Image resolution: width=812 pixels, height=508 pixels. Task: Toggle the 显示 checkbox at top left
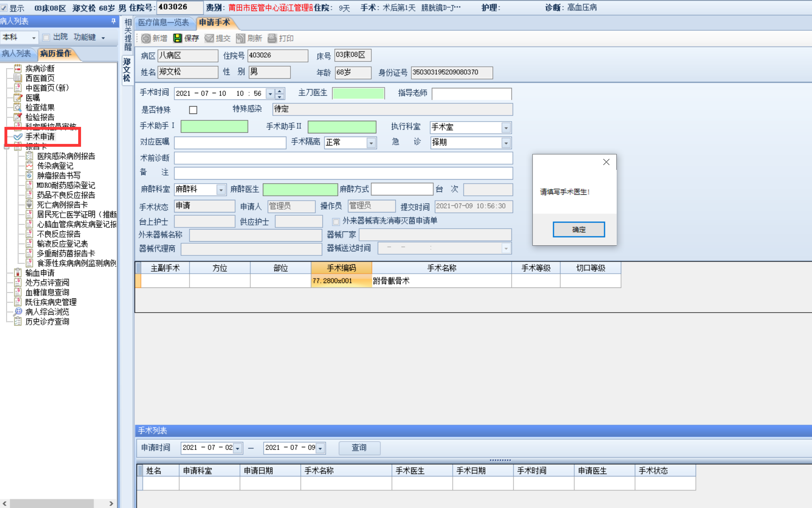point(4,8)
